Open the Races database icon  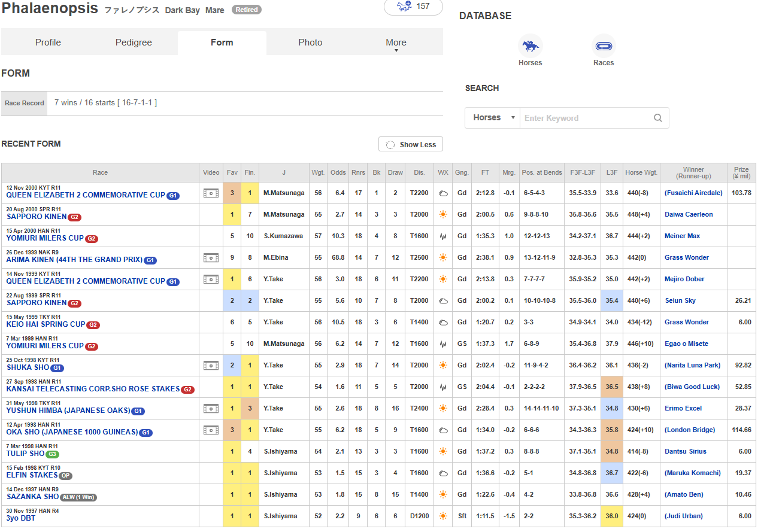(x=604, y=50)
